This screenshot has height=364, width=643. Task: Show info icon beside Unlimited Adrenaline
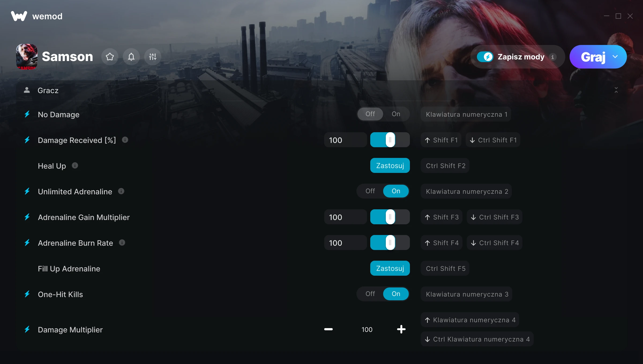pos(121,191)
